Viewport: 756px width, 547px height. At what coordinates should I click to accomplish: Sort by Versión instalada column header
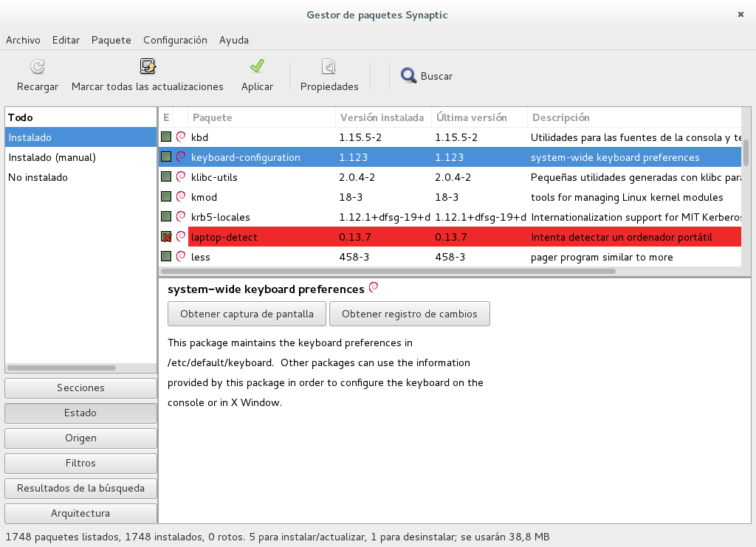click(383, 117)
